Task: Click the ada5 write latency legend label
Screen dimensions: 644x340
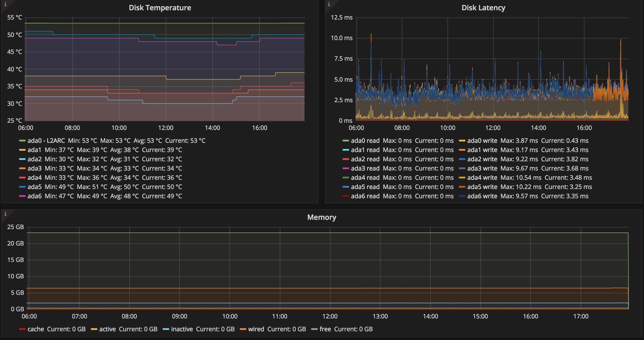Action: 482,187
